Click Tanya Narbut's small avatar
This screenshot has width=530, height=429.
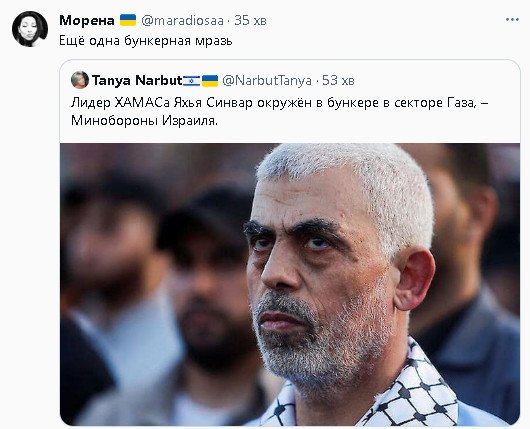(x=80, y=80)
